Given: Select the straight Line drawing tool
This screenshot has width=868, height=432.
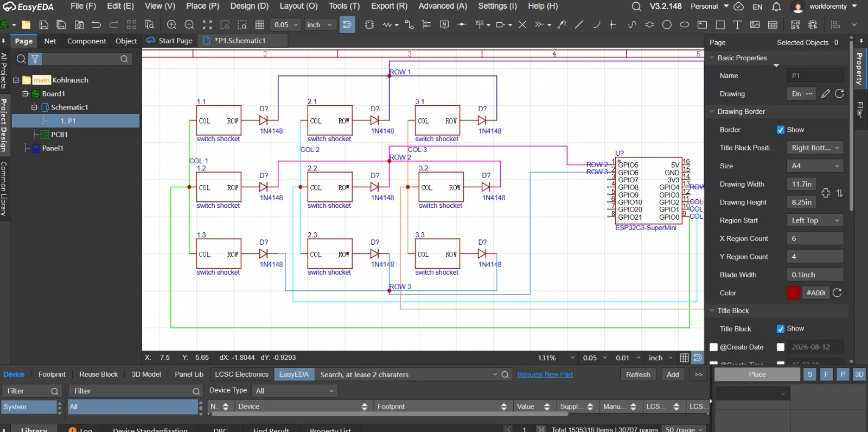Looking at the screenshot, I should (579, 25).
